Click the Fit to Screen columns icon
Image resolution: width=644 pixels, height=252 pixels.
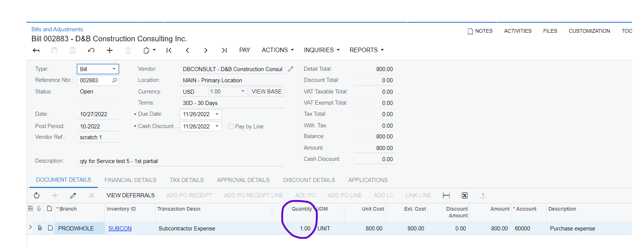coord(446,195)
